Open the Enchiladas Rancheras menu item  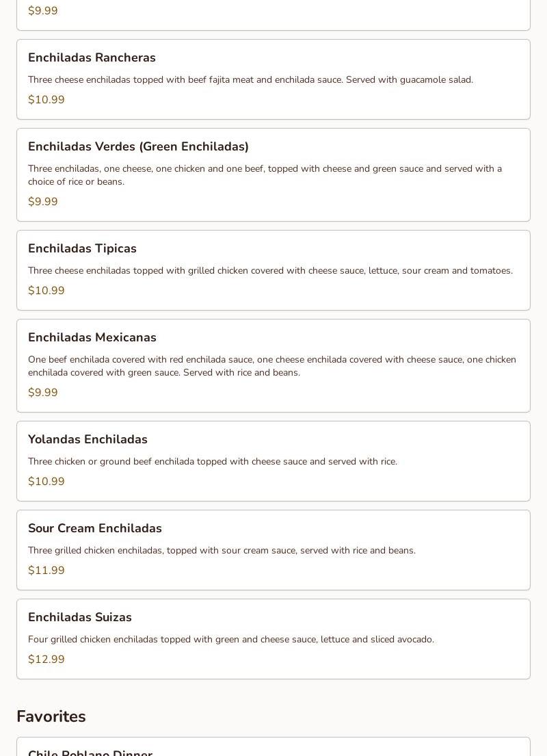[92, 57]
